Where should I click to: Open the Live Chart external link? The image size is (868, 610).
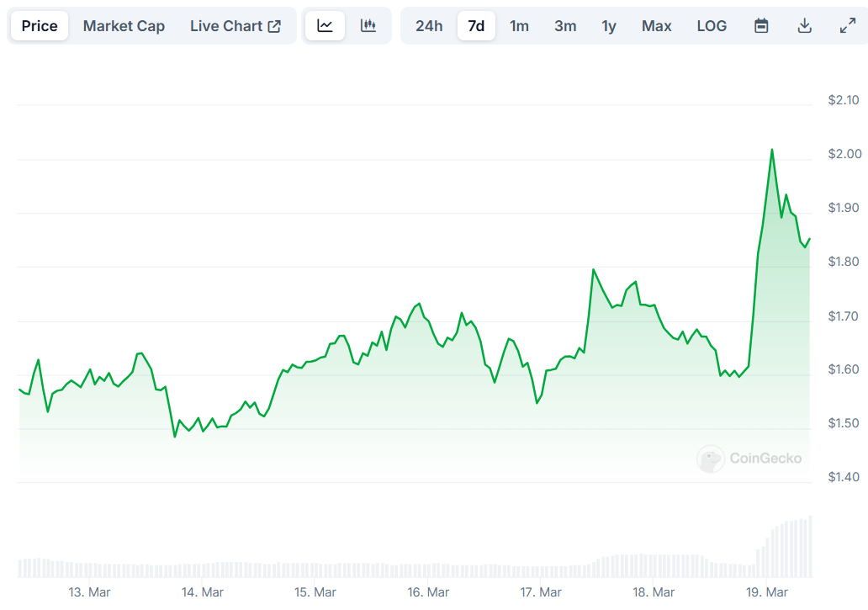236,26
